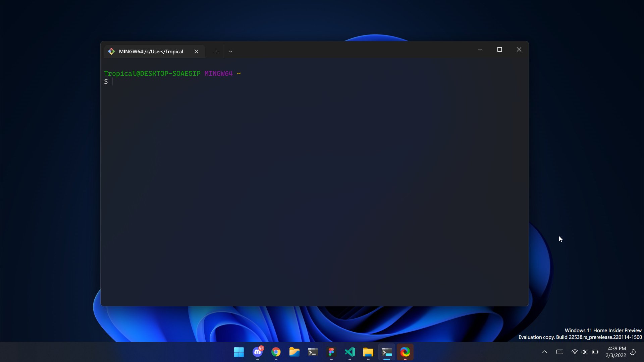The image size is (644, 362).
Task: Launch Visual Studio Code from the taskbar
Action: [350, 352]
